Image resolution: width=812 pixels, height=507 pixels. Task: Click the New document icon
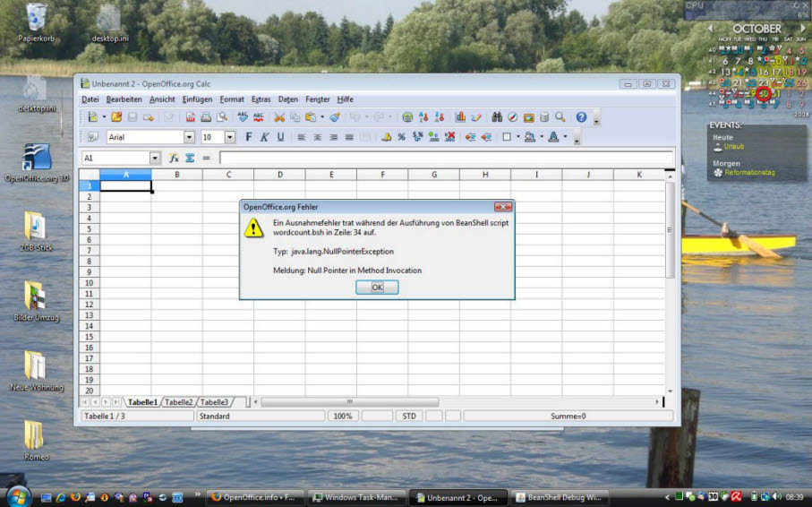[x=93, y=117]
